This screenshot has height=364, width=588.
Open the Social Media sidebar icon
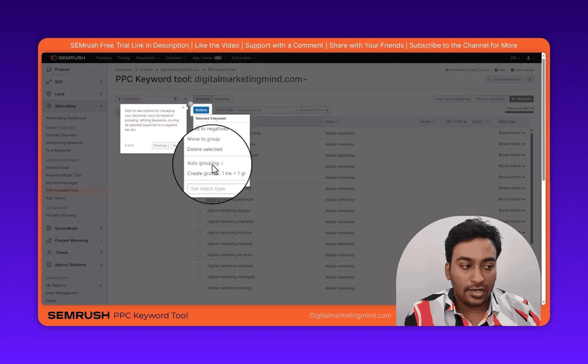49,228
